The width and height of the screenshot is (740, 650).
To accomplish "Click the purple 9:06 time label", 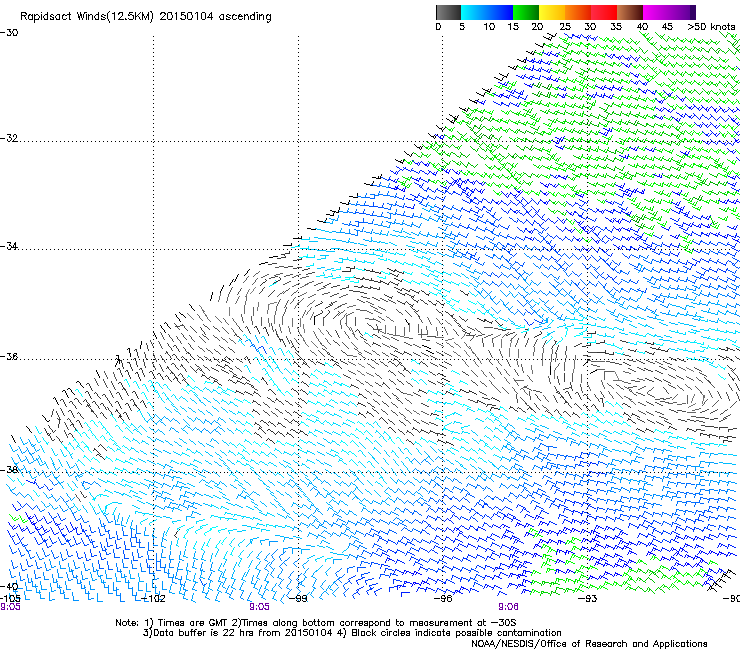I will 508,607.
